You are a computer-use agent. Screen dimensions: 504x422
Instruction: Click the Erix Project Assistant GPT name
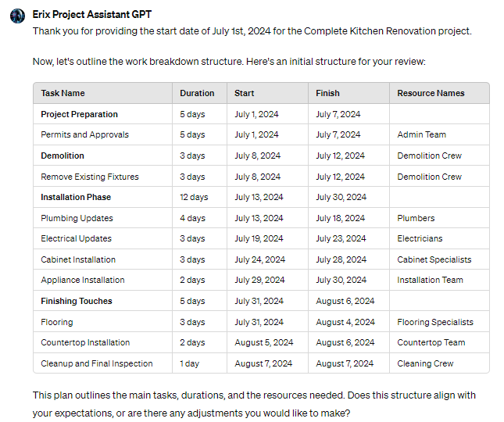(x=92, y=16)
